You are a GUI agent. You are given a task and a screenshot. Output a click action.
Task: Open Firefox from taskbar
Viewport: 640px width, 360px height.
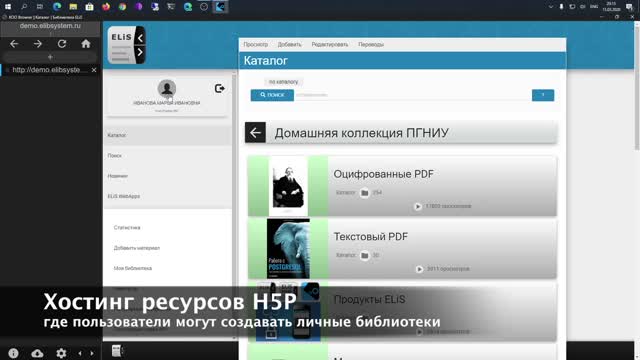tap(106, 7)
